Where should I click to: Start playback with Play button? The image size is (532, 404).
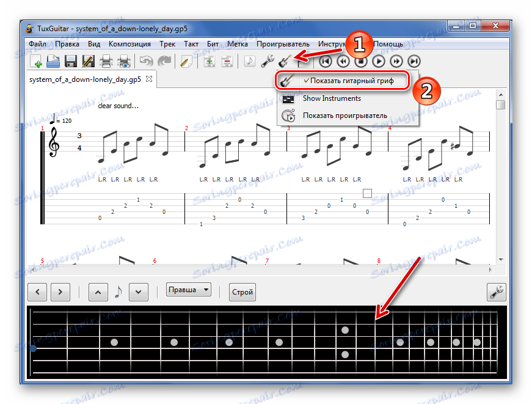coord(379,62)
